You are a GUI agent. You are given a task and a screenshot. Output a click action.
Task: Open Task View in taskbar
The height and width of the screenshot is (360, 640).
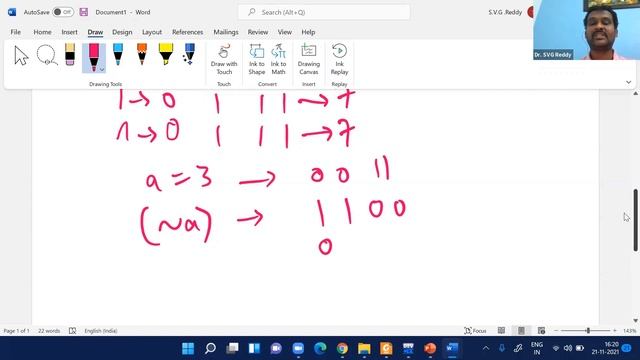pyautogui.click(x=232, y=348)
